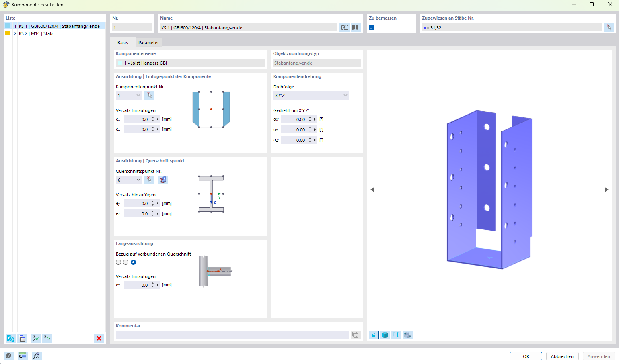Screen dimensions: 619x364
Task: Select the member view icon under preview
Action: click(407, 335)
